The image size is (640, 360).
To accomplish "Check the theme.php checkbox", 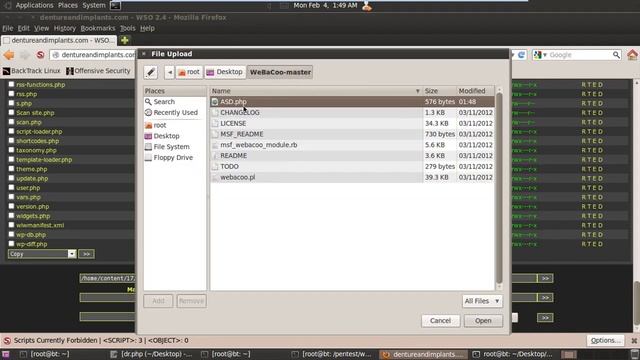I will 11,169.
